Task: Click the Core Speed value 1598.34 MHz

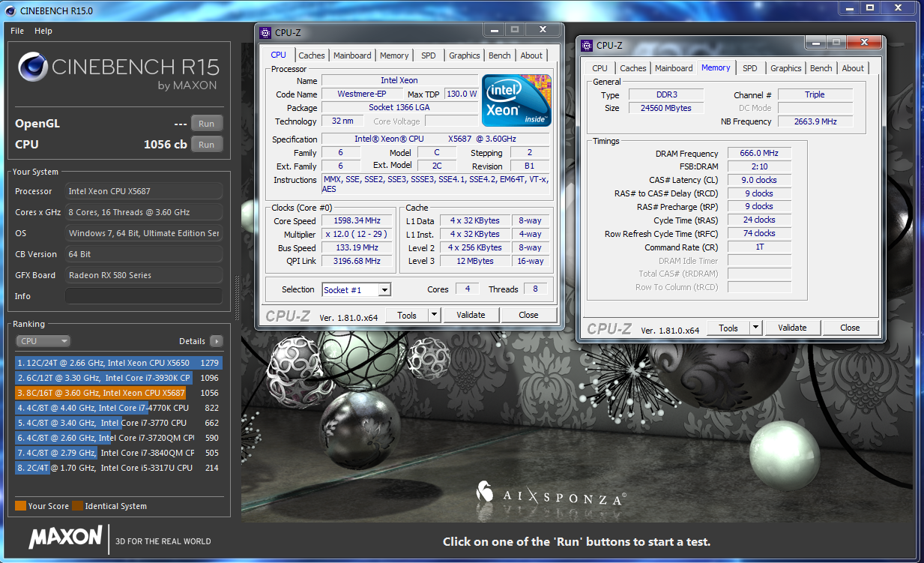Action: point(358,220)
